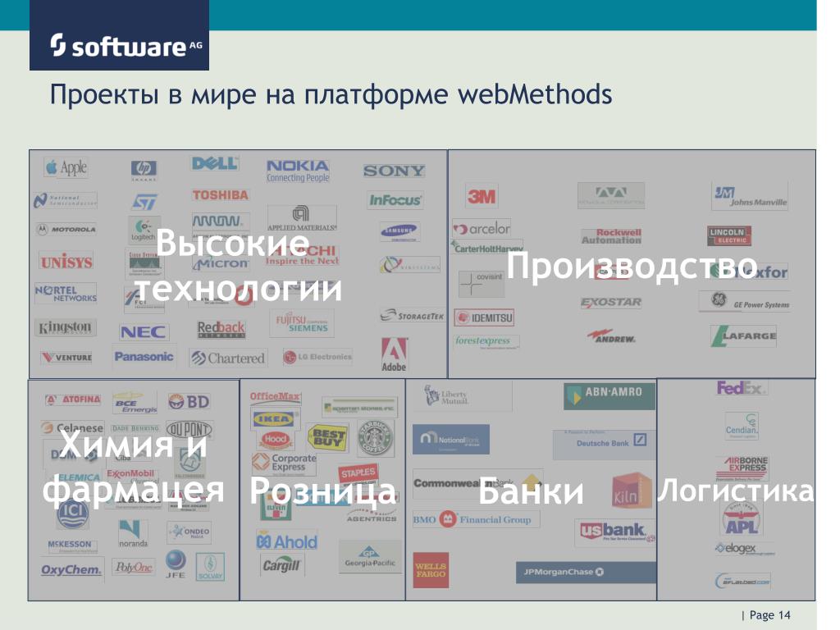Click the Starbucks Coffee logo

tap(376, 437)
